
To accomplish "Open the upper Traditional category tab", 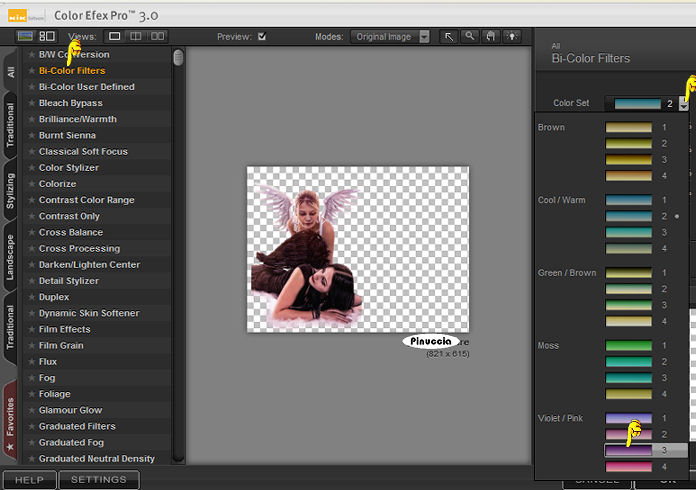I will point(10,125).
